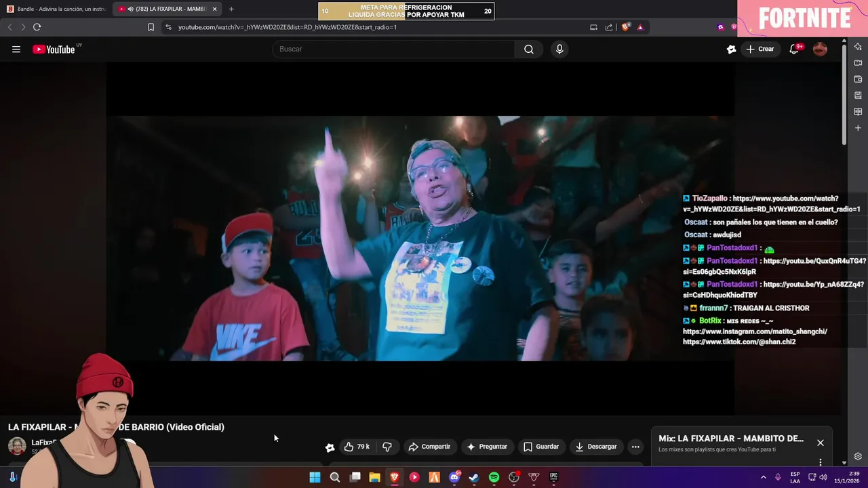Add item to the Brave sidebar
868x488 pixels.
click(858, 128)
